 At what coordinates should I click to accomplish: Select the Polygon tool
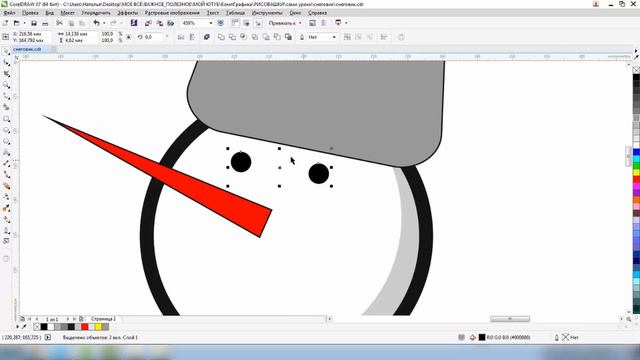pyautogui.click(x=6, y=141)
